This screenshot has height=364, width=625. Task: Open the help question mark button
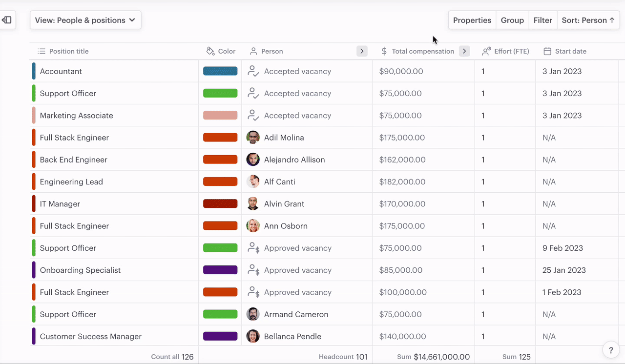[x=610, y=350]
